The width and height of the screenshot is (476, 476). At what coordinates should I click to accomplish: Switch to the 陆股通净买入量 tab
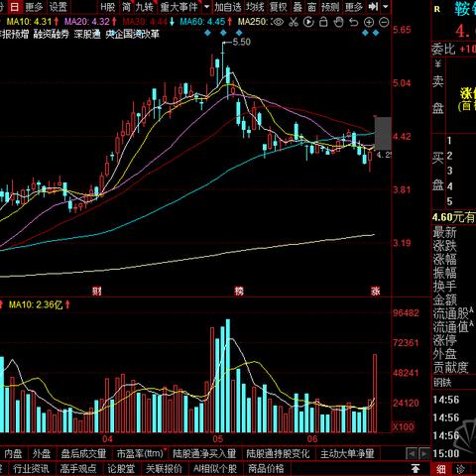point(204,453)
